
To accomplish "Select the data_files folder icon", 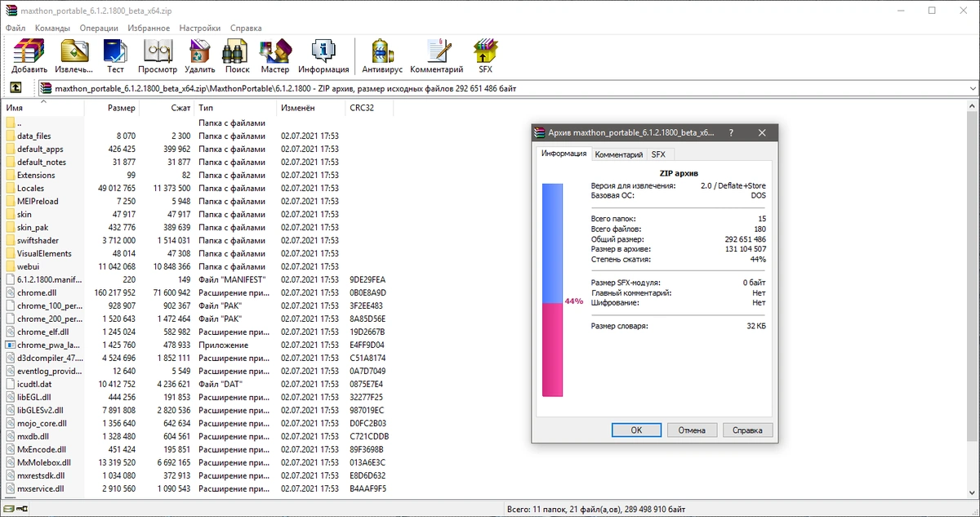I will coord(11,136).
